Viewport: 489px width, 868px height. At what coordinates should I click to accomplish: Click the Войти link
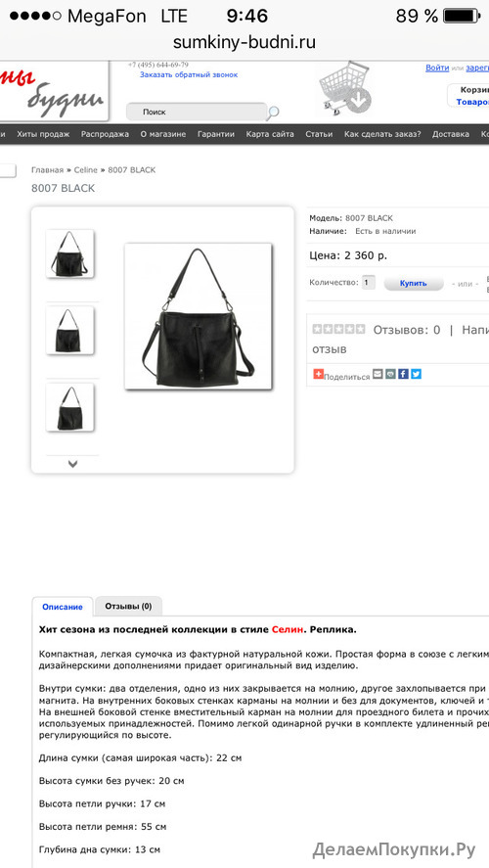[x=437, y=68]
